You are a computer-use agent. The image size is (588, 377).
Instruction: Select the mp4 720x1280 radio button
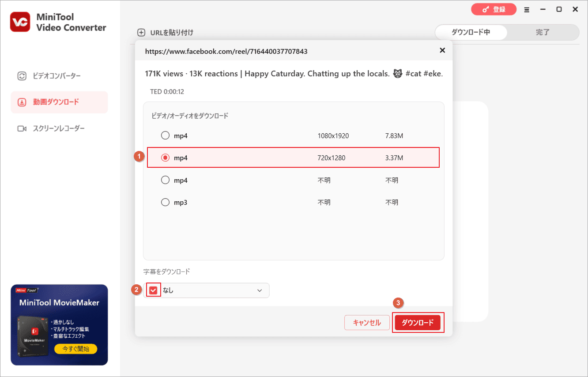165,158
